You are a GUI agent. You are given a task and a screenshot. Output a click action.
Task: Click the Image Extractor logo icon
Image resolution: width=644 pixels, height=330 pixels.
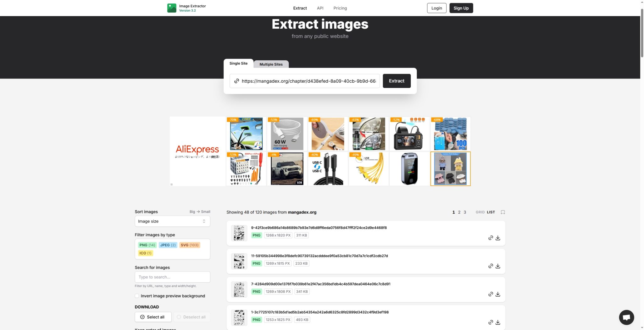tap(172, 8)
